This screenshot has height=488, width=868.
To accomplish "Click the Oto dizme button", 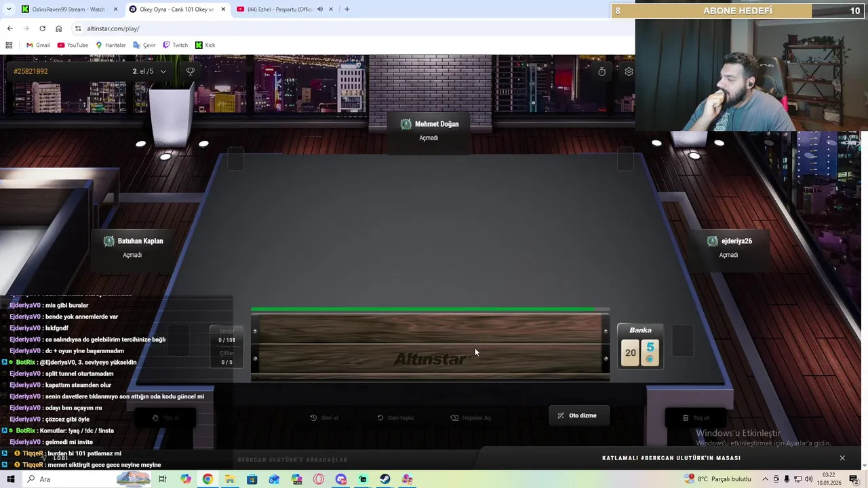I will (x=578, y=415).
